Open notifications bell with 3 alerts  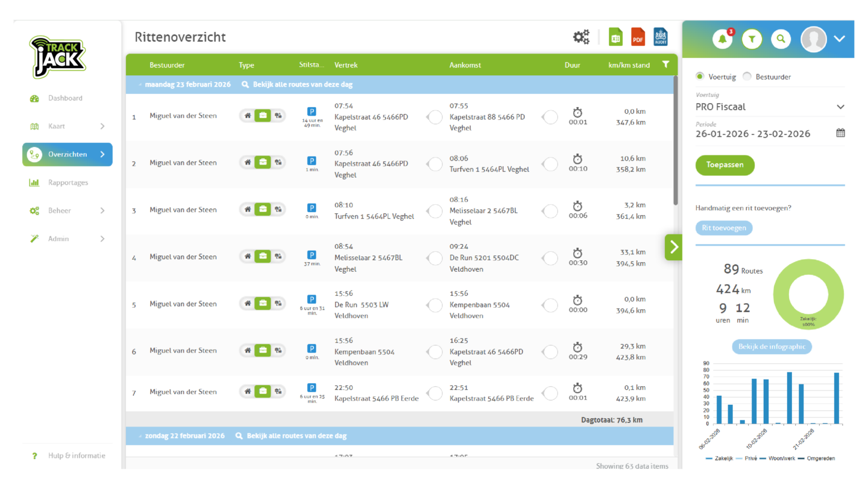(x=722, y=39)
